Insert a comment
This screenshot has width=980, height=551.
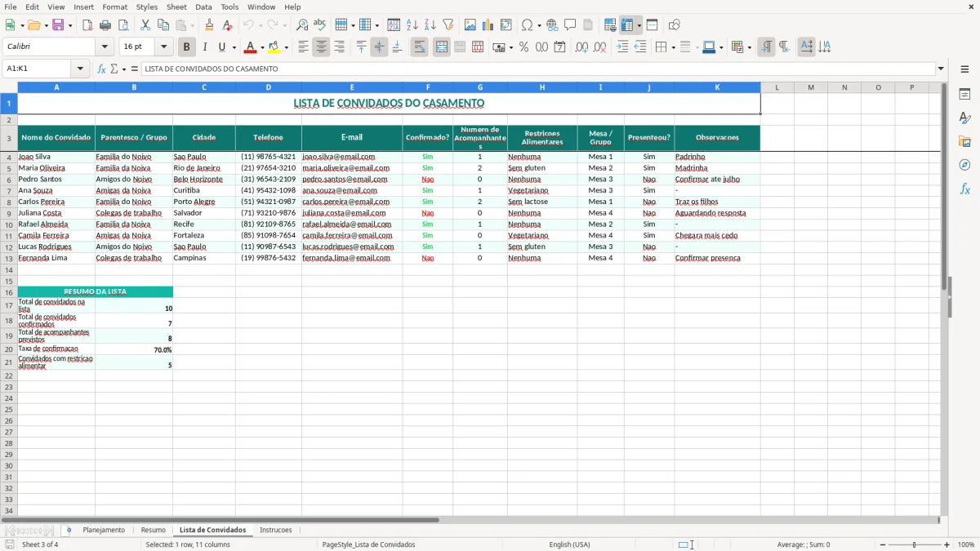click(570, 25)
